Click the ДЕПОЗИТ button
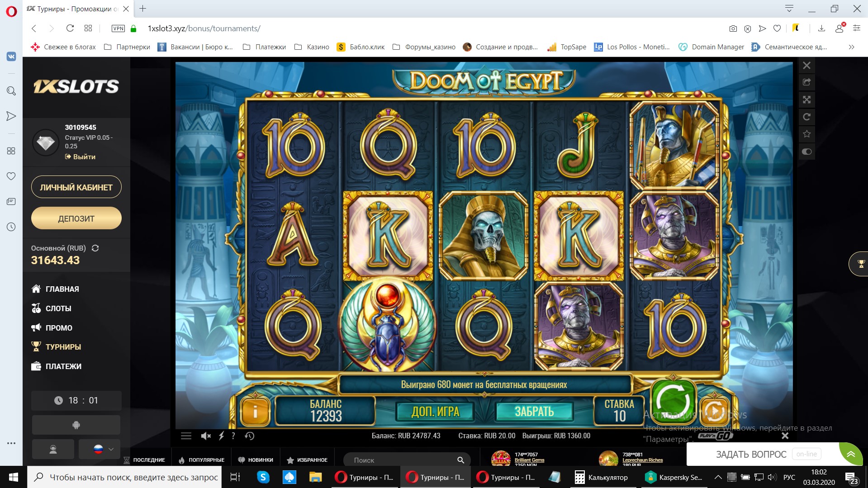Screen dimensions: 868x488 [x=76, y=218]
